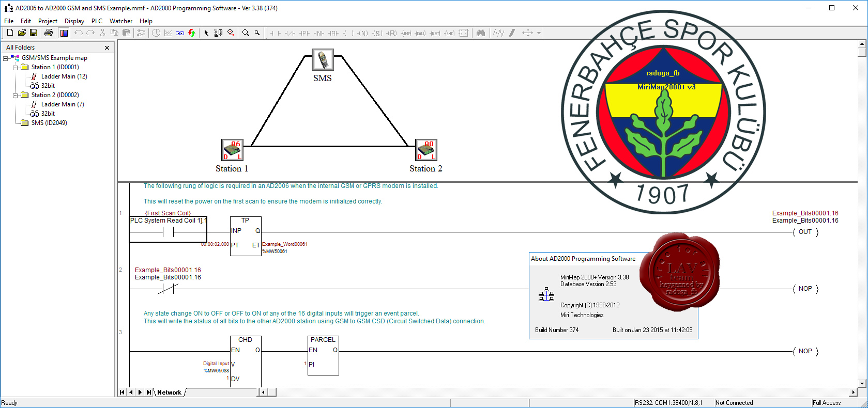Click the RS232 COM1 status bar entry
The height and width of the screenshot is (408, 868).
pyautogui.click(x=674, y=403)
